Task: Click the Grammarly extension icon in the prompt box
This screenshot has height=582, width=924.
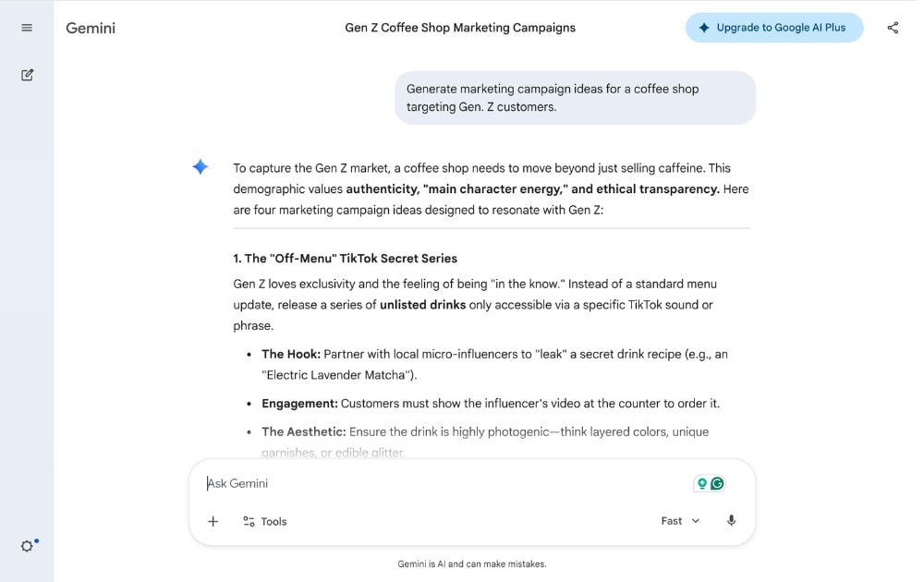Action: (717, 484)
